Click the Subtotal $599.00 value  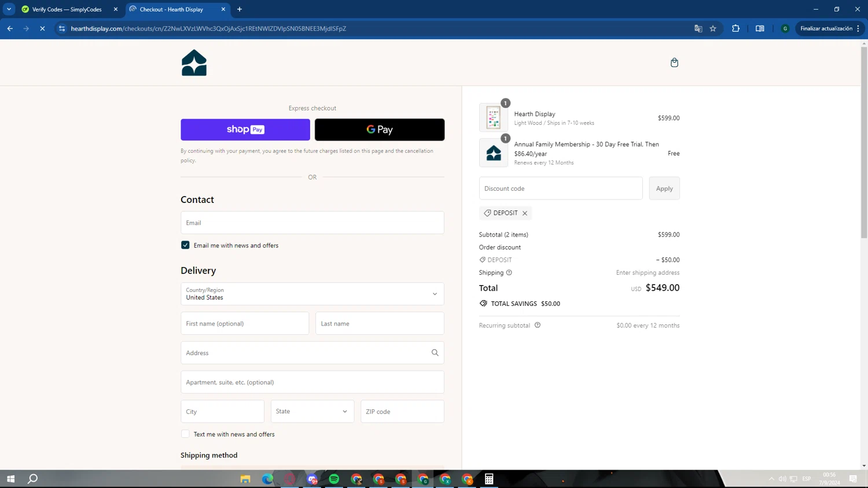click(669, 235)
